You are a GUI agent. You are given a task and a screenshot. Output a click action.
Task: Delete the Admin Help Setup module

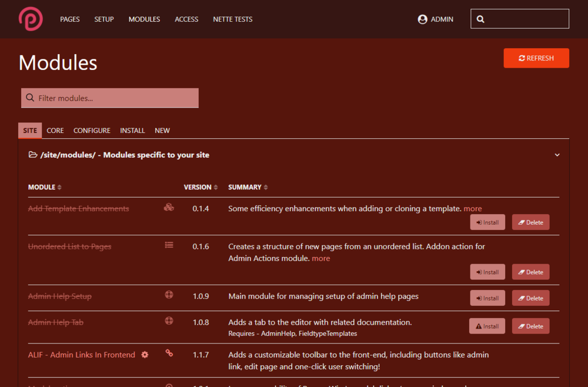pos(530,298)
